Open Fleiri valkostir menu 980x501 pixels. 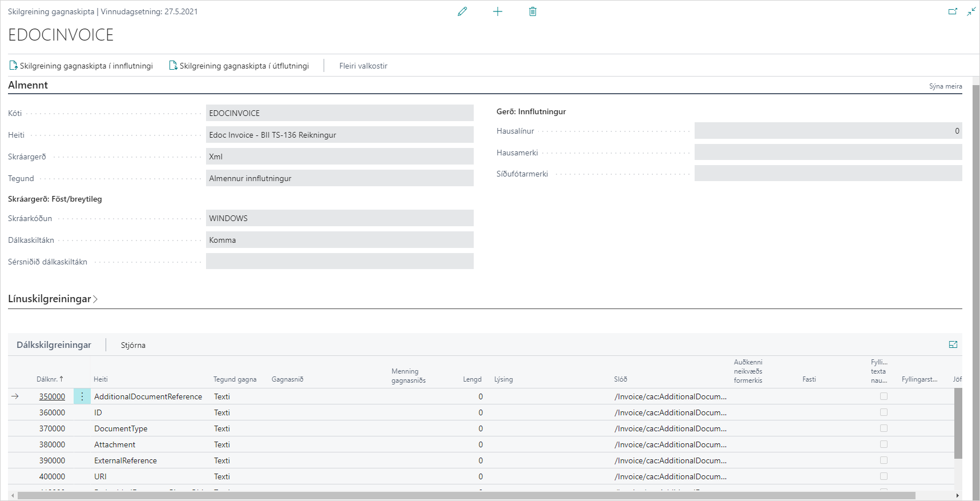(363, 66)
